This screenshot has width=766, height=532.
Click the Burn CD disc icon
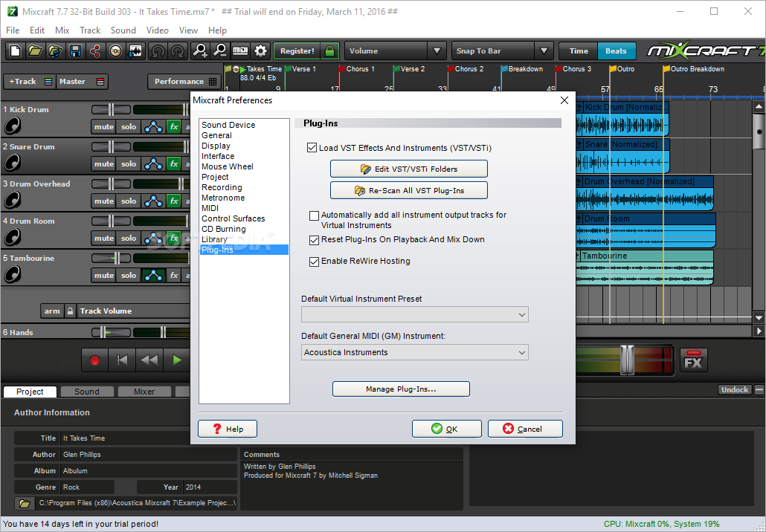click(115, 51)
